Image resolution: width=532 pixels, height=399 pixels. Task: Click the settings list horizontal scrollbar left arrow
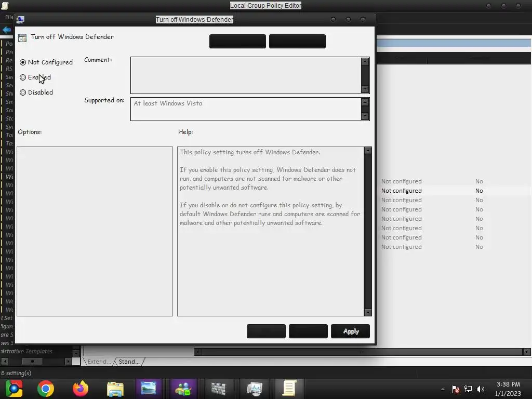click(197, 352)
